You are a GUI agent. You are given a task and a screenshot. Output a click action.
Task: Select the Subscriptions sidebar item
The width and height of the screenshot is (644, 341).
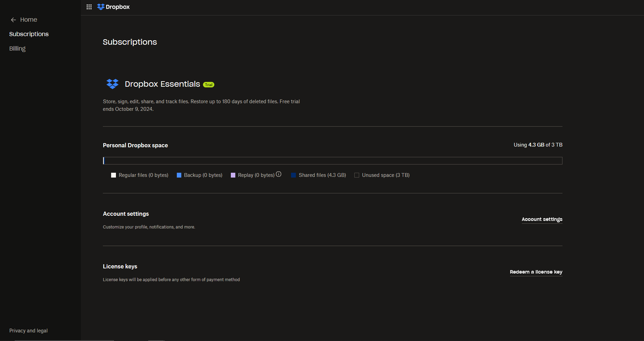point(29,34)
